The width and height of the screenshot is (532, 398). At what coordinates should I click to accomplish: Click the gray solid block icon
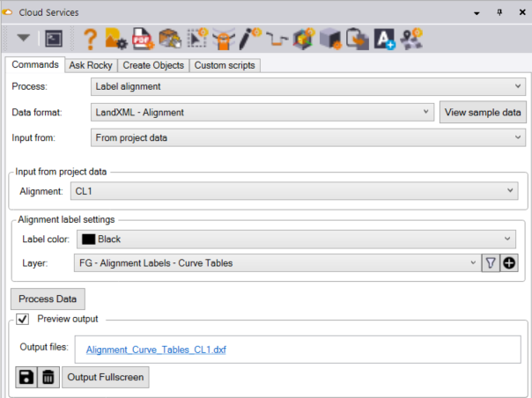tap(330, 39)
